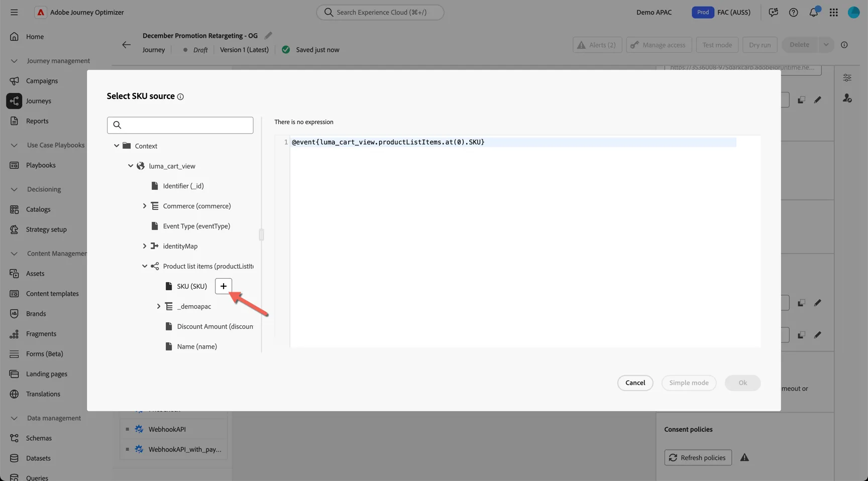
Task: Click Refresh policies button
Action: [x=698, y=457]
